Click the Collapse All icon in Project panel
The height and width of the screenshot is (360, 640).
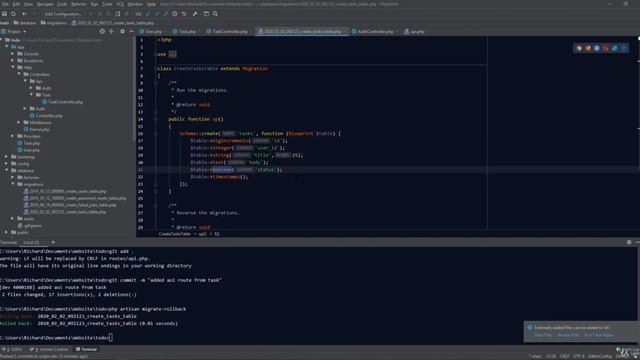click(111, 31)
